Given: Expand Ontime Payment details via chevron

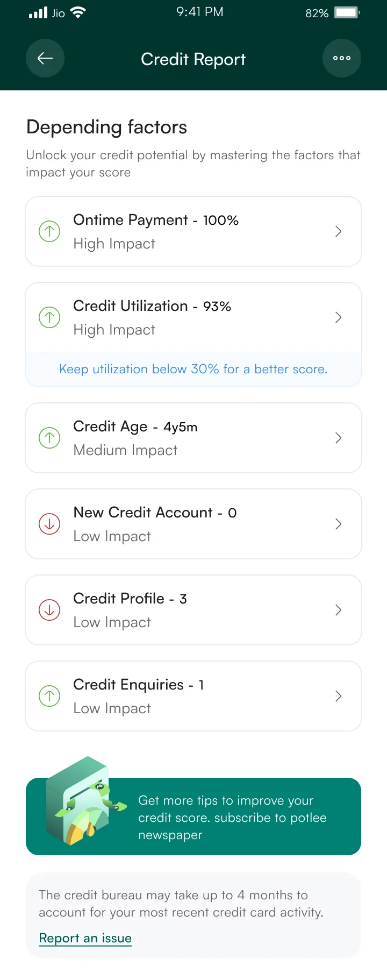Looking at the screenshot, I should tap(338, 231).
